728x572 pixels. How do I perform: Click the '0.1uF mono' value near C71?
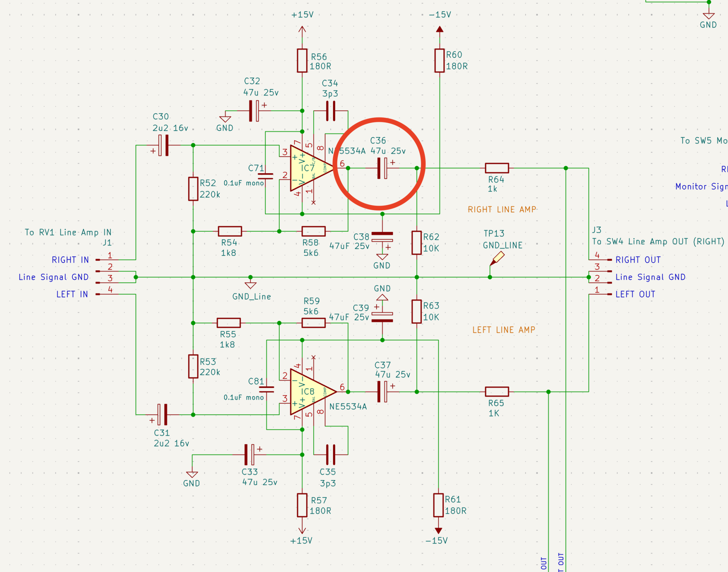tap(244, 183)
